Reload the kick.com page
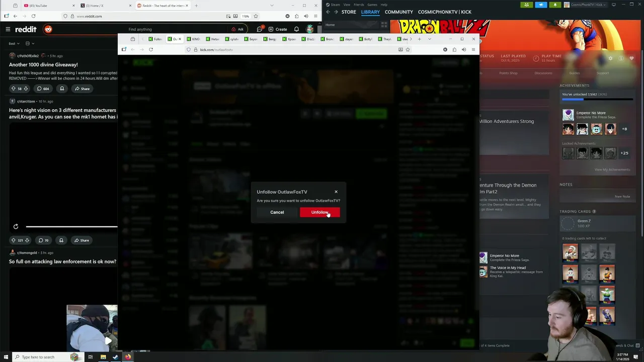Viewport: 644px width, 362px height. pos(151,49)
